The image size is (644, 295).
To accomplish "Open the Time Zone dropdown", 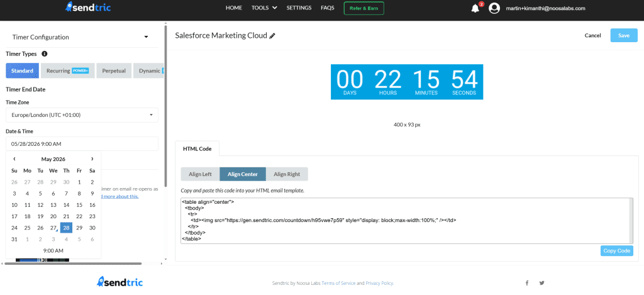I will (82, 115).
